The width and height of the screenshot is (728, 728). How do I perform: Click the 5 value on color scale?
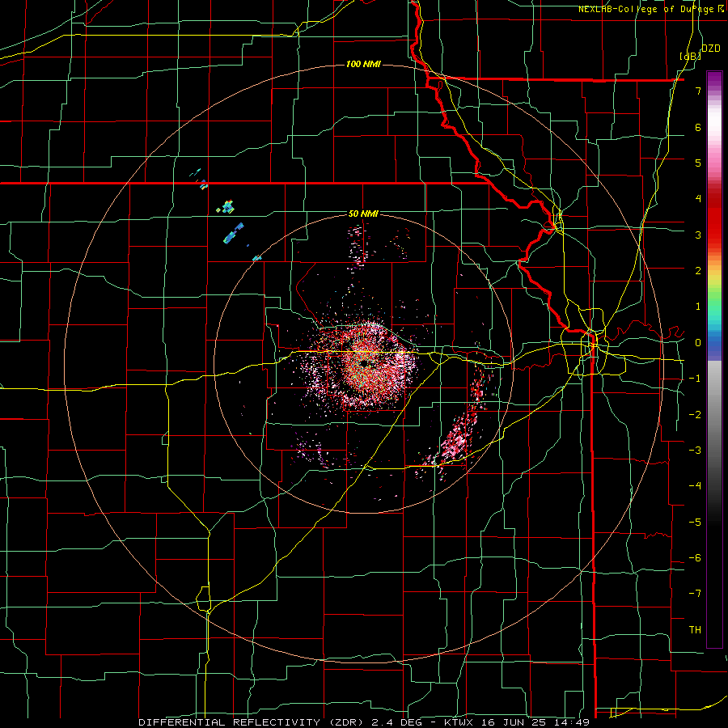[698, 163]
